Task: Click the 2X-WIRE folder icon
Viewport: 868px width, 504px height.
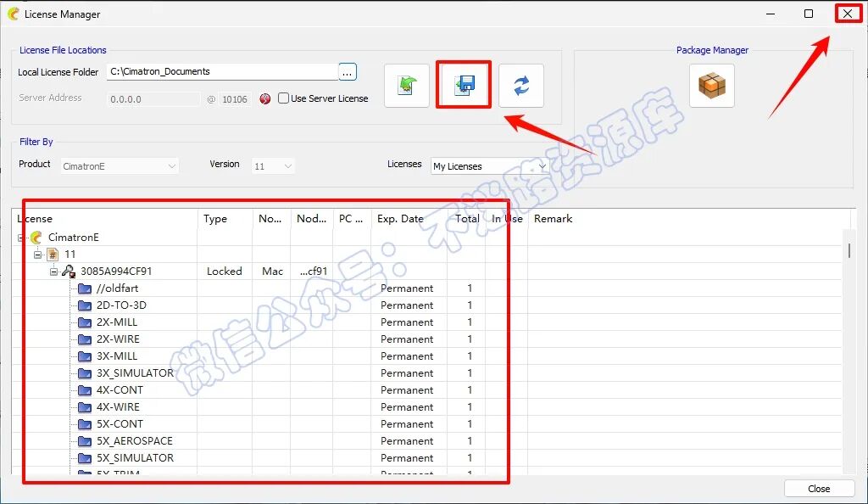Action: tap(85, 339)
